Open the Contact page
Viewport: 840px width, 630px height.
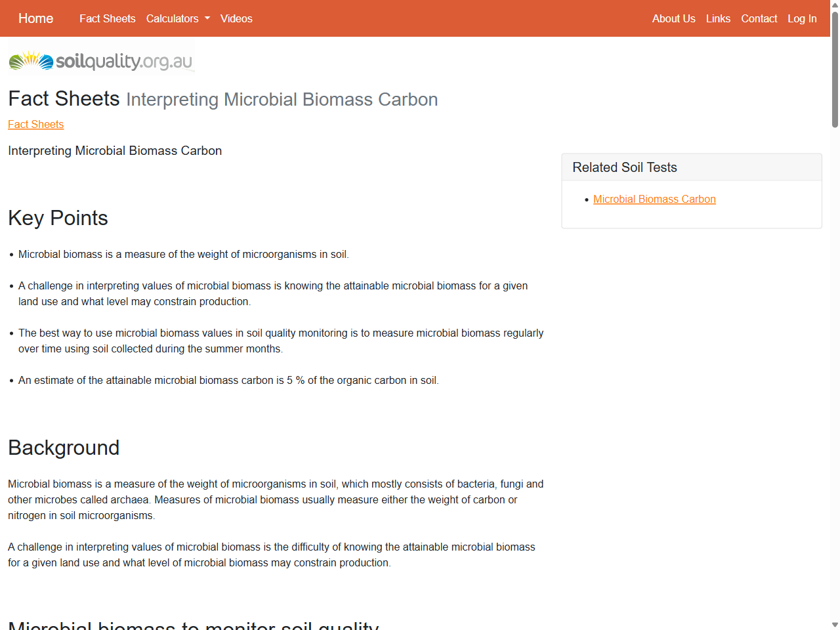[759, 18]
